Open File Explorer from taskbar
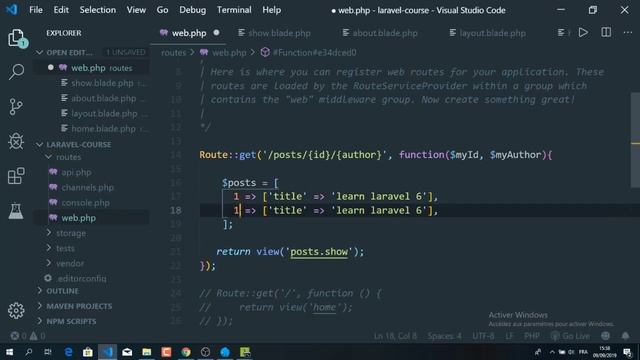640x360 pixels. tap(147, 352)
